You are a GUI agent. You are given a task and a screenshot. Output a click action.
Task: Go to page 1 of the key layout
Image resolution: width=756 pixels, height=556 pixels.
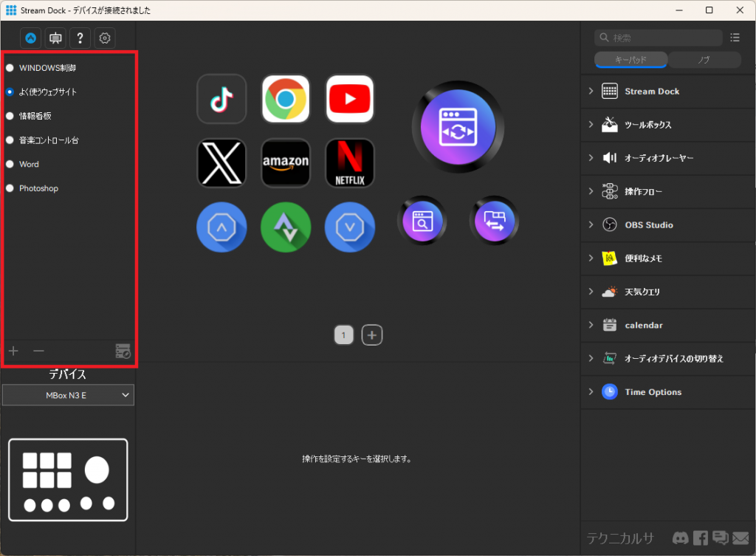(344, 335)
